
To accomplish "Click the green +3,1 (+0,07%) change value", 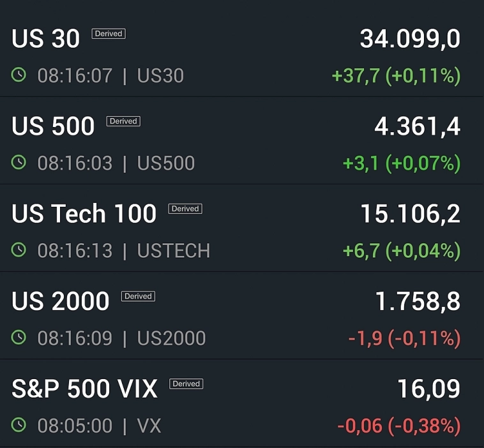I will pos(401,163).
